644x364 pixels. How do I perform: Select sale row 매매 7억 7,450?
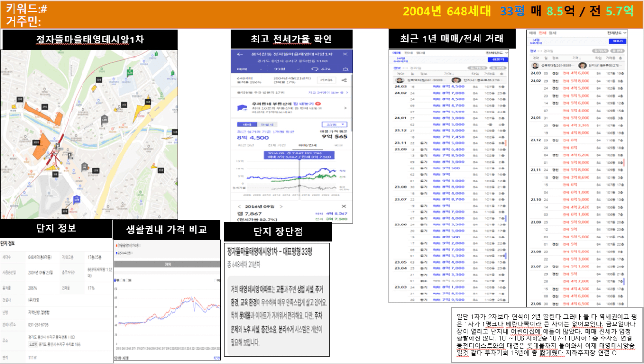pyautogui.click(x=450, y=137)
